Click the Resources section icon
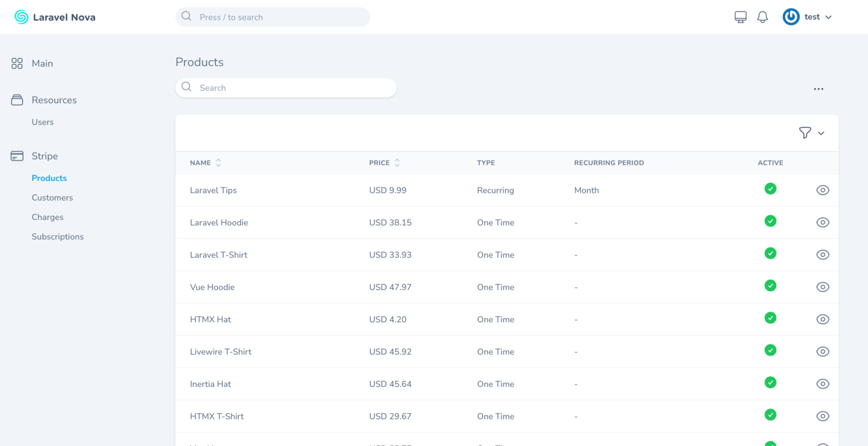The image size is (868, 446). [x=17, y=100]
